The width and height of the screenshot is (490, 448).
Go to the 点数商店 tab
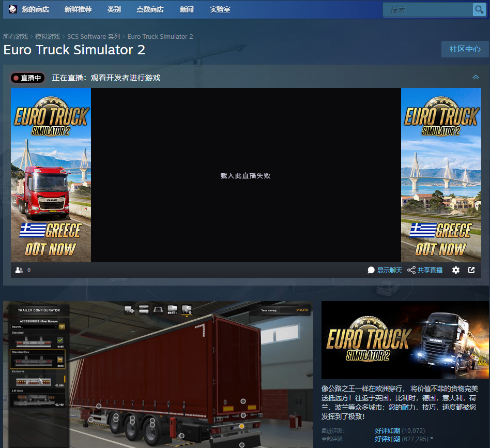(150, 9)
